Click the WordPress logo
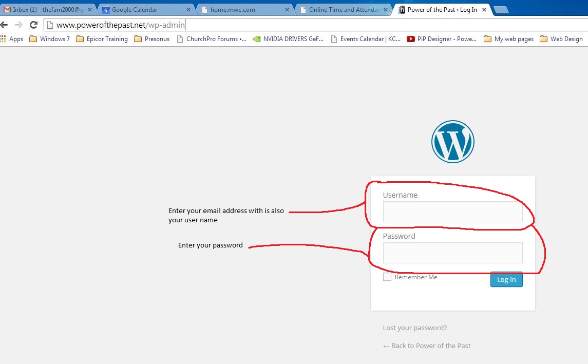 (452, 142)
